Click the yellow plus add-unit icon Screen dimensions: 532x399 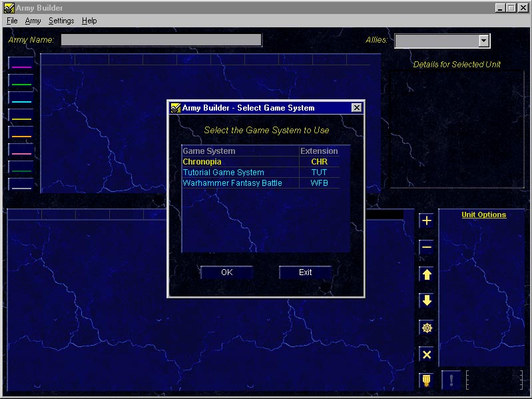(427, 221)
